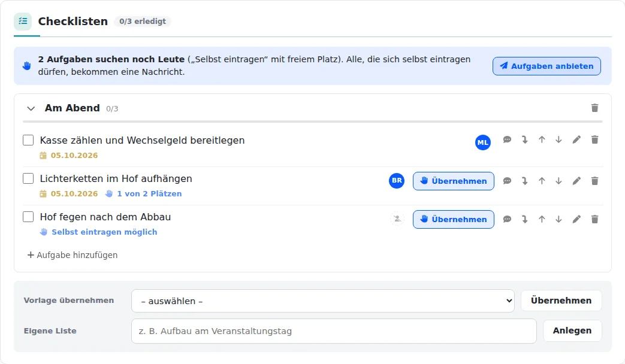Click 'Übernehmen' for the Hof fegen task

453,219
